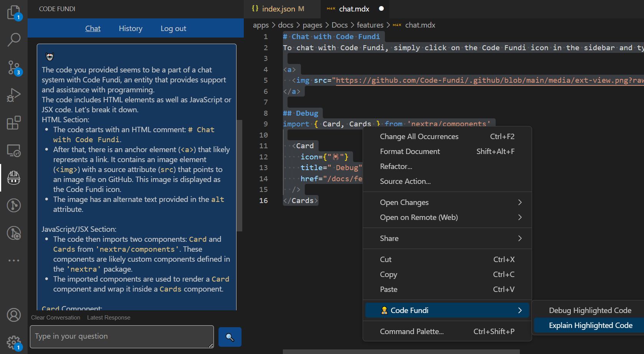Screen dimensions: 644x354
Task: Expand the Share submenu
Action: pos(447,238)
